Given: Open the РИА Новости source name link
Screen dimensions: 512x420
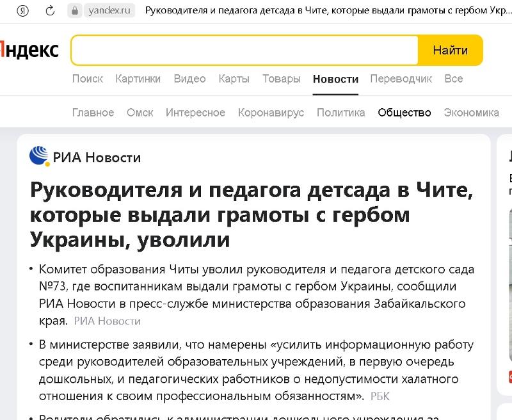Looking at the screenshot, I should [x=97, y=157].
